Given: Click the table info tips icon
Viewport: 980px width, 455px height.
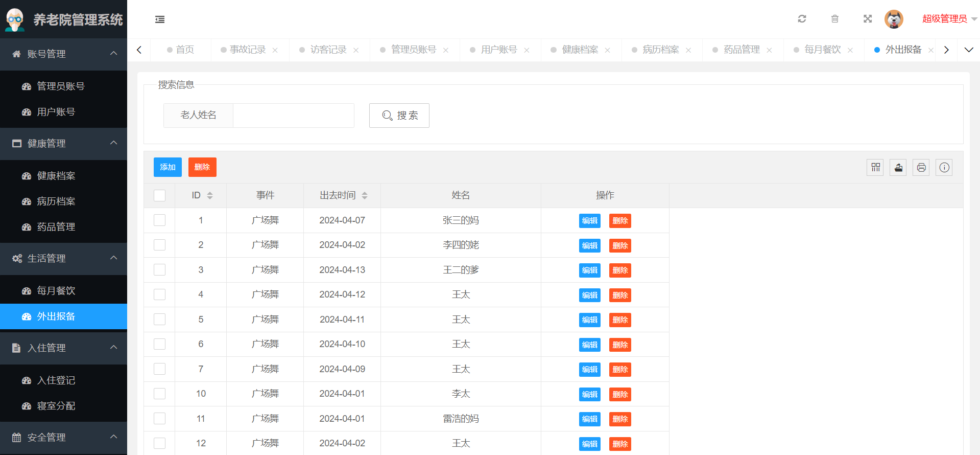Looking at the screenshot, I should coord(944,167).
